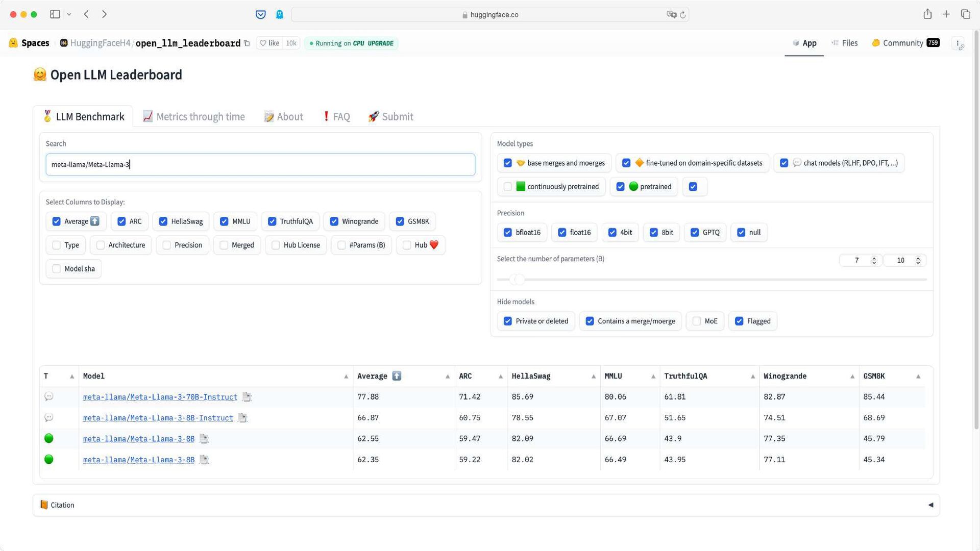The image size is (980, 551).
Task: Open the HuggingFaceH4 organization link
Action: pos(100,43)
